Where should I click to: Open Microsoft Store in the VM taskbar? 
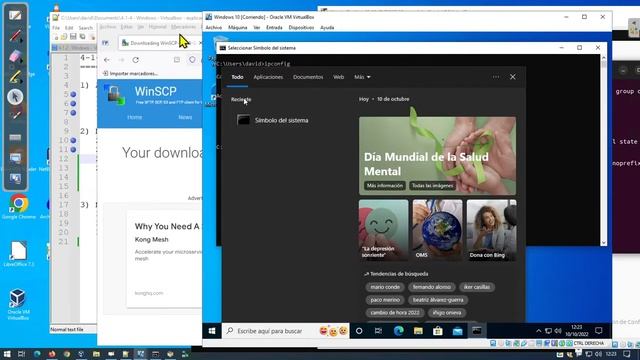(x=438, y=331)
